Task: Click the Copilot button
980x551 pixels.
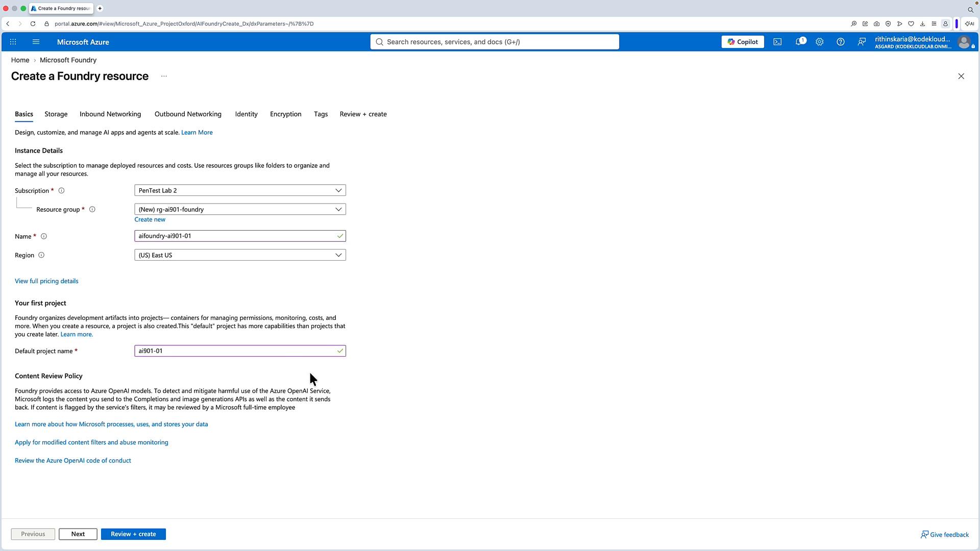Action: (743, 42)
